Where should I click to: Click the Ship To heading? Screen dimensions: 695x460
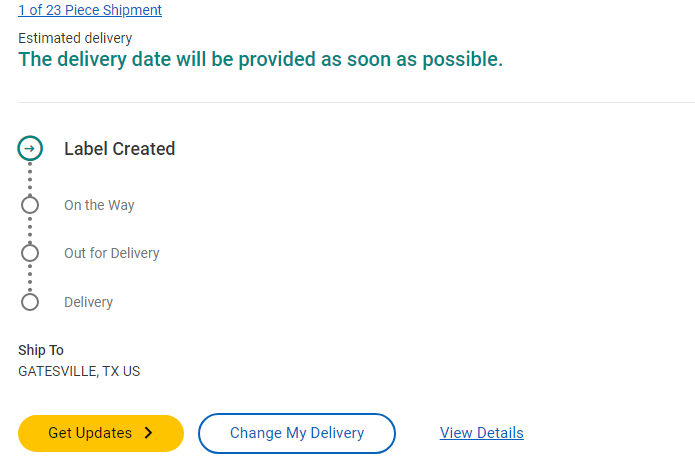pos(41,350)
